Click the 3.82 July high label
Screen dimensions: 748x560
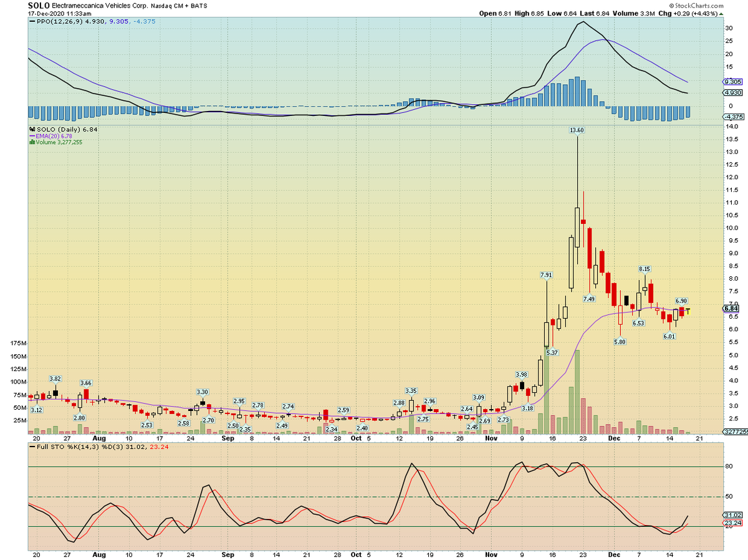(x=55, y=379)
